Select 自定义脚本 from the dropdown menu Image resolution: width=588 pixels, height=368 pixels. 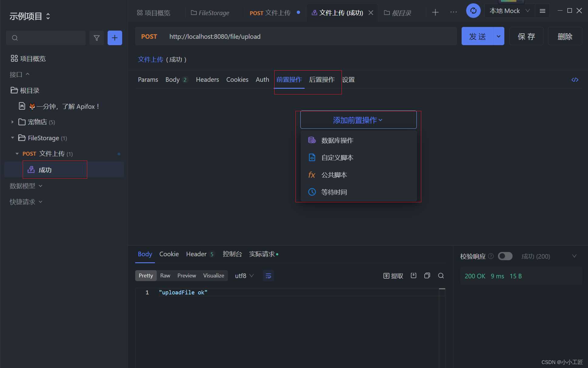click(x=359, y=157)
